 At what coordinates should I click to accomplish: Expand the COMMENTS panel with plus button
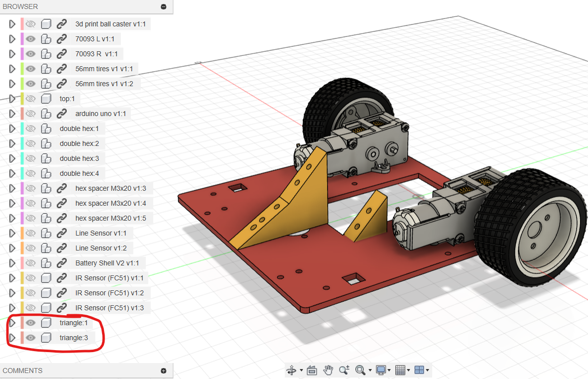[163, 371]
